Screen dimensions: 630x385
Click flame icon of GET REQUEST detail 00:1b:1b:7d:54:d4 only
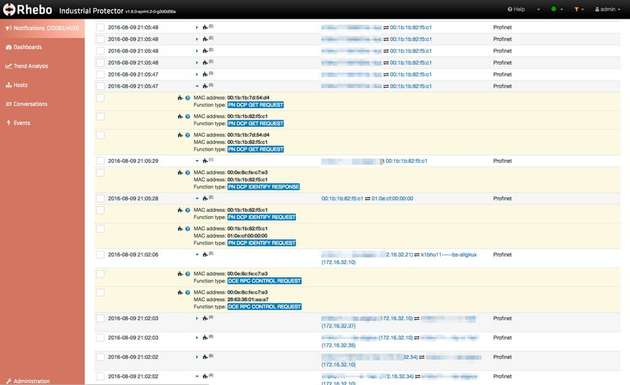click(x=180, y=98)
